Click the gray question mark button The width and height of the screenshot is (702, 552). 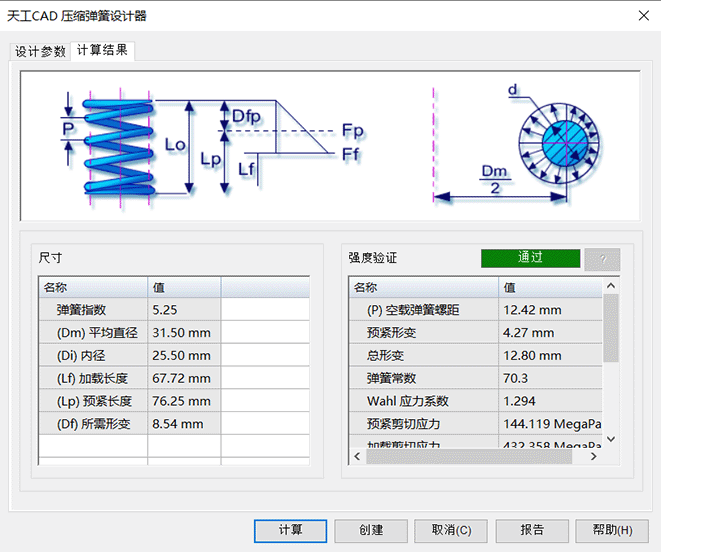point(602,259)
